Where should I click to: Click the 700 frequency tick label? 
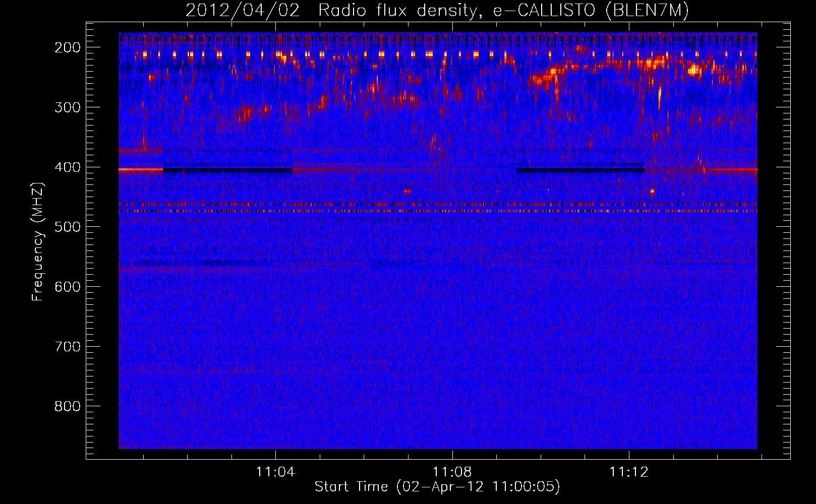(x=68, y=347)
